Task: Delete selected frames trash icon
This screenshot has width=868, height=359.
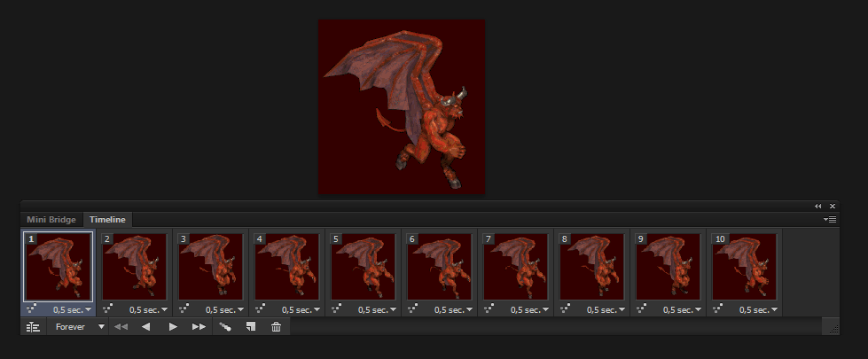Action: coord(277,327)
